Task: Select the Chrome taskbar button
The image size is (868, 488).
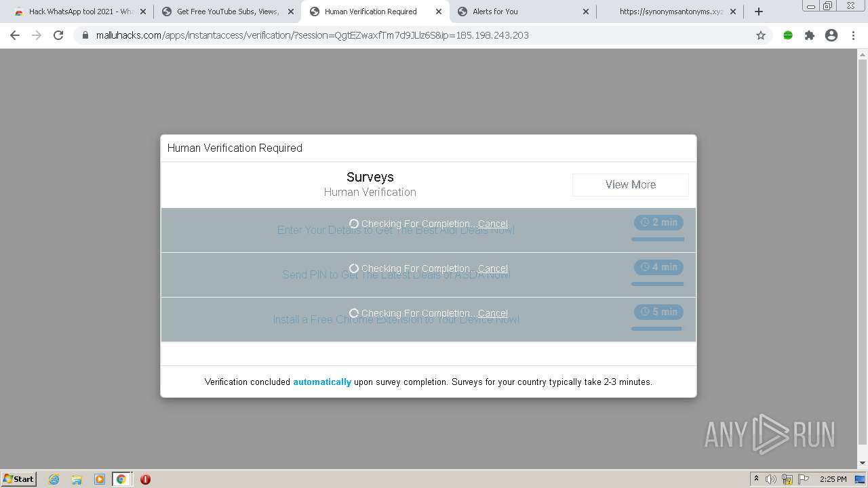Action: pos(121,479)
